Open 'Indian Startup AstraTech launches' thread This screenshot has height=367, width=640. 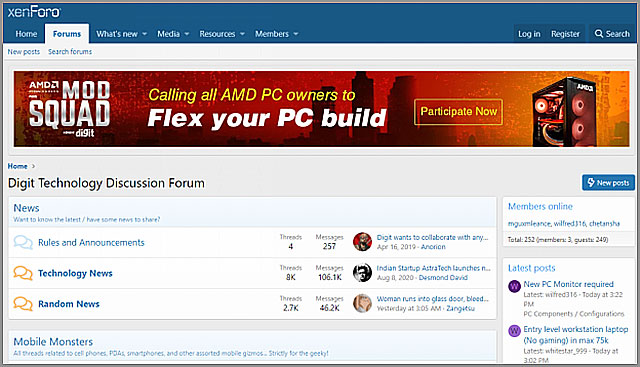(433, 268)
